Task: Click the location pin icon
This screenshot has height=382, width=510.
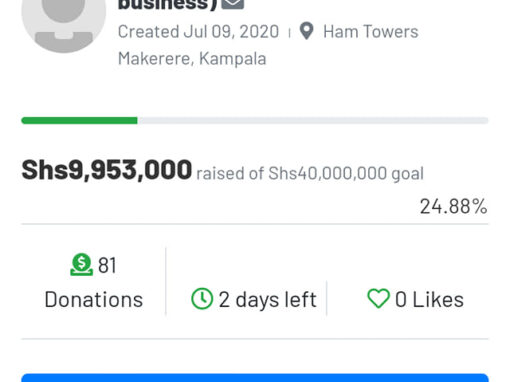Action: coord(306,31)
